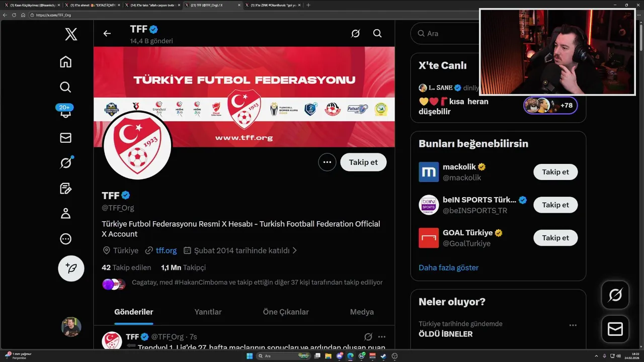Open Grok icon in left sidebar
The image size is (644, 362).
[x=65, y=163]
